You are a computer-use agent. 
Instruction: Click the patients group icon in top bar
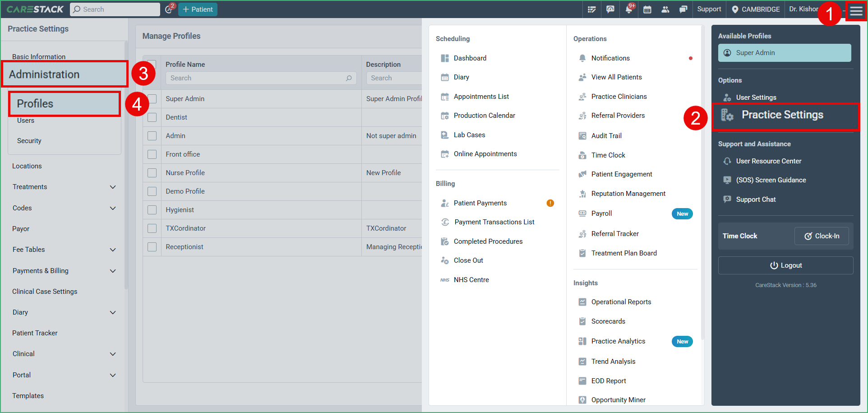665,9
